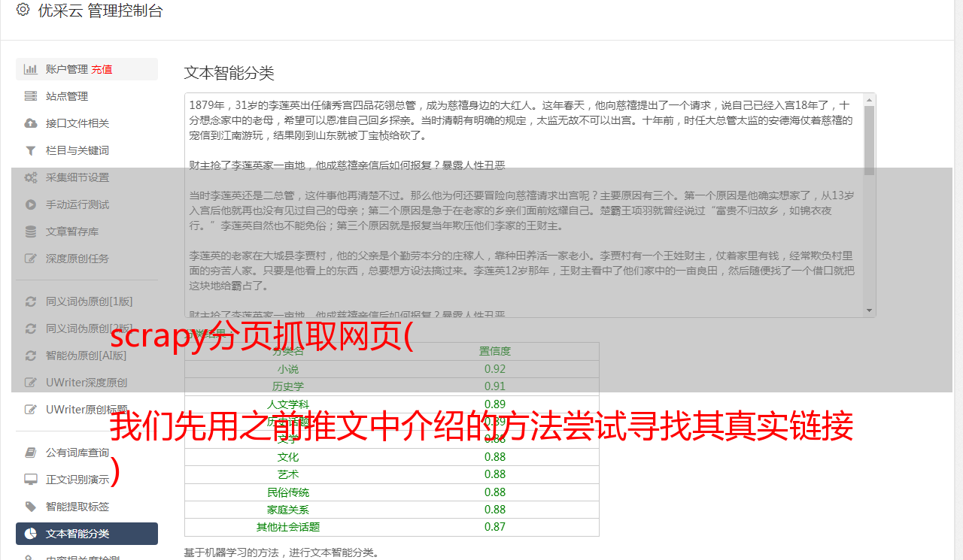This screenshot has width=963, height=560.
Task: Click the server icon for 站点管理
Action: (x=31, y=96)
